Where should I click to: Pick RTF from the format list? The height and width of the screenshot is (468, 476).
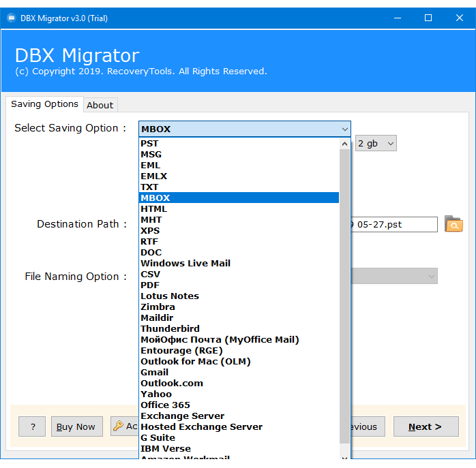[239, 241]
